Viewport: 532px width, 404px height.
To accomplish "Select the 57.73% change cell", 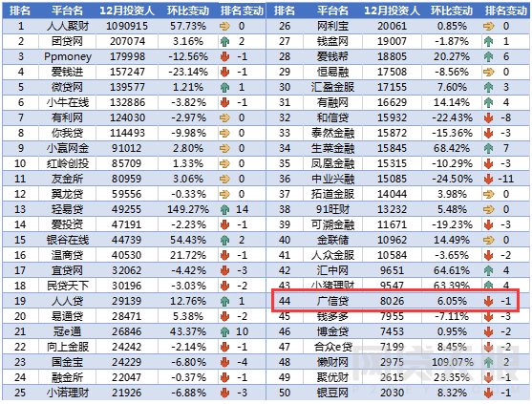I will click(x=188, y=26).
